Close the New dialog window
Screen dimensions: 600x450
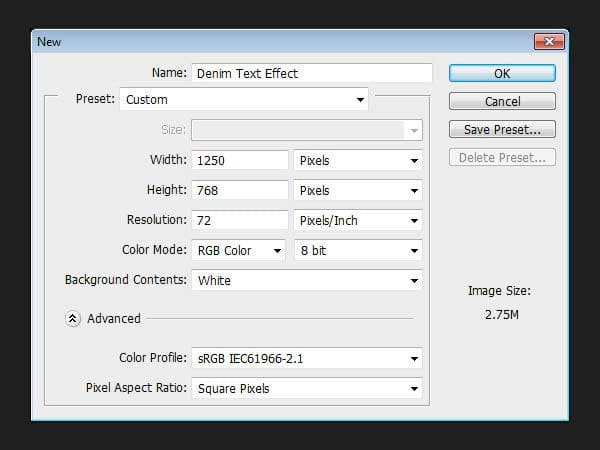pos(549,41)
